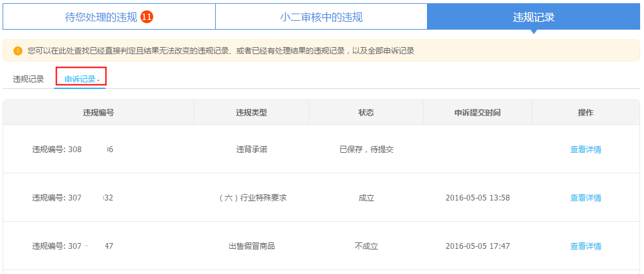Screen dimensions: 644x274
Task: Click the 违规编号 column header
Action: coord(98,113)
